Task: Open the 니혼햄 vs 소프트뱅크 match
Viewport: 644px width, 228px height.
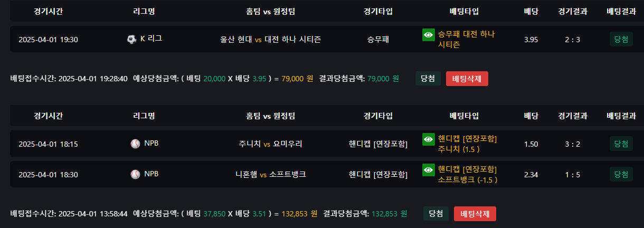Action: coord(270,174)
